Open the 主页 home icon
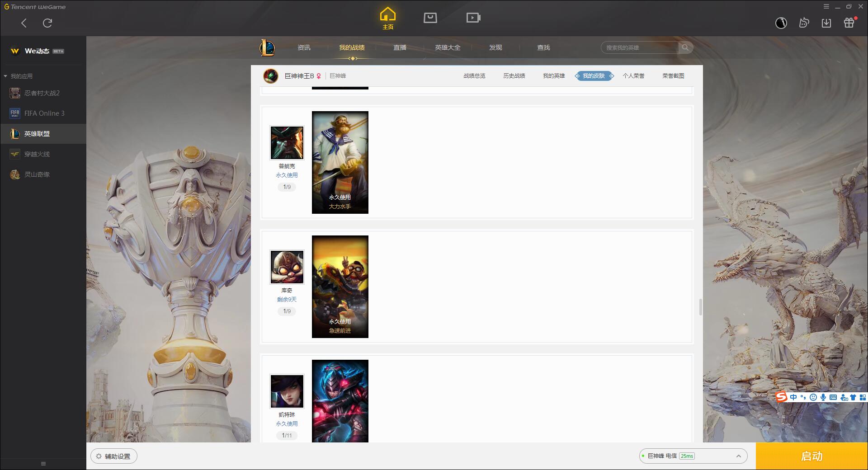Screen dimensions: 868x470 [387, 19]
